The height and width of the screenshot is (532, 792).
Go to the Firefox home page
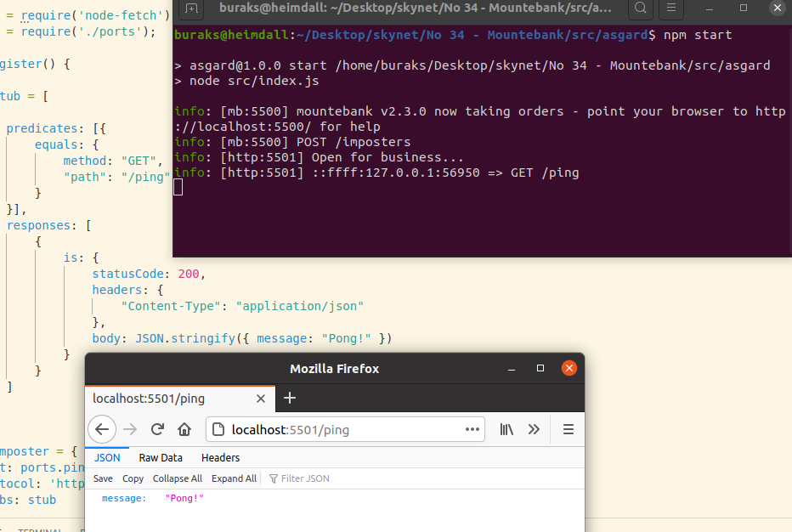(x=183, y=429)
